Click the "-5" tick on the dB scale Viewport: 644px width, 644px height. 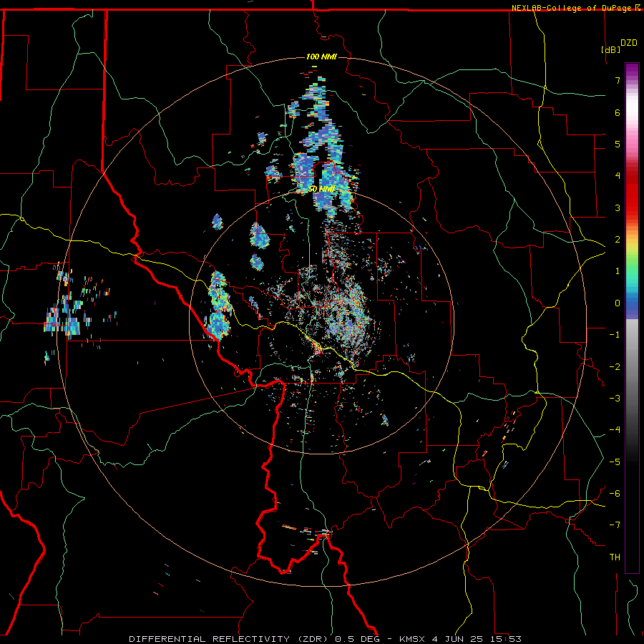pos(615,462)
